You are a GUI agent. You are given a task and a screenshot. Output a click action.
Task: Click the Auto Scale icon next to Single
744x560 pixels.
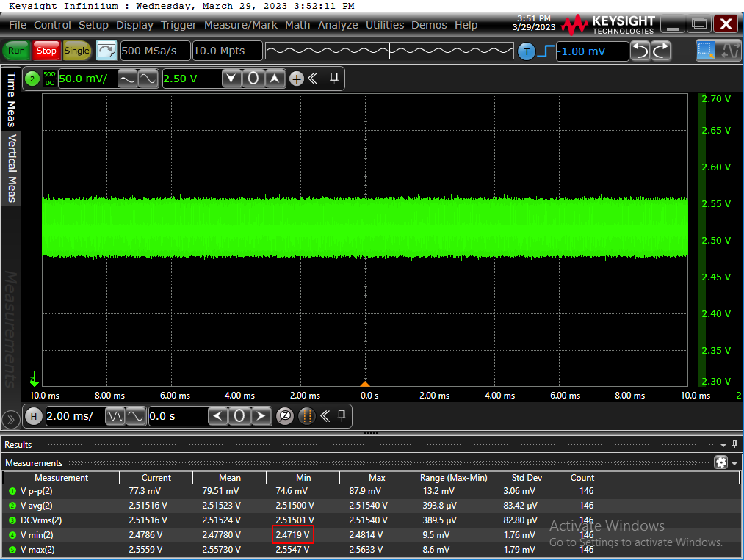click(x=106, y=51)
